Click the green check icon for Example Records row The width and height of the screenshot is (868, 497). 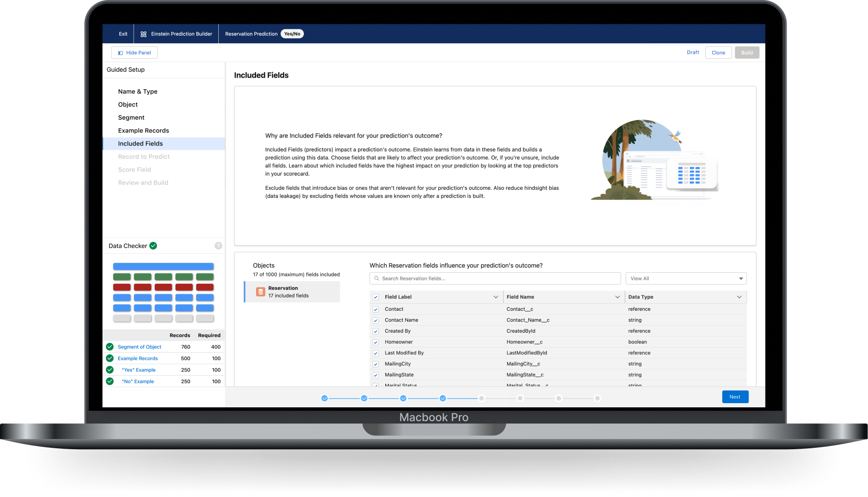coord(110,358)
